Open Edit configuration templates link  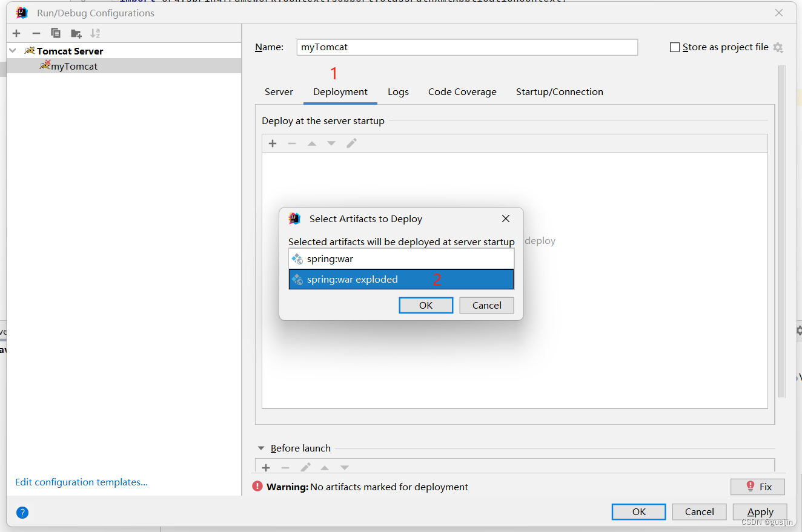(x=82, y=482)
